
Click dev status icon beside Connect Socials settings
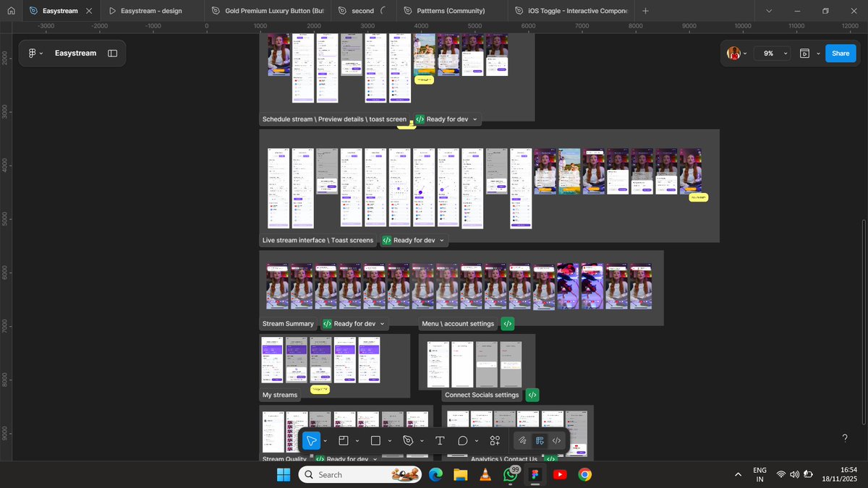[532, 395]
